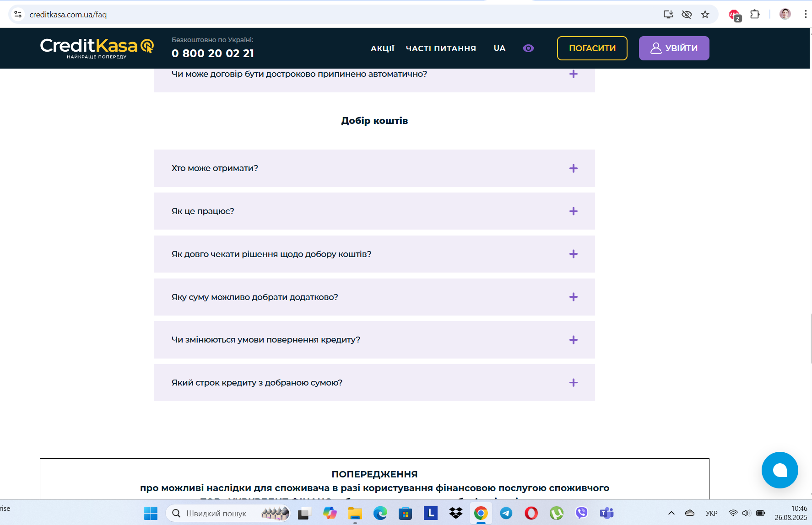Click the CreditKasa logo

point(97,48)
